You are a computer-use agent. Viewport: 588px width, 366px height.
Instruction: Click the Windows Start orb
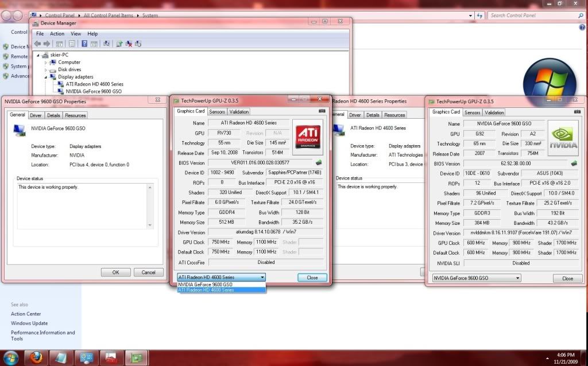11,357
